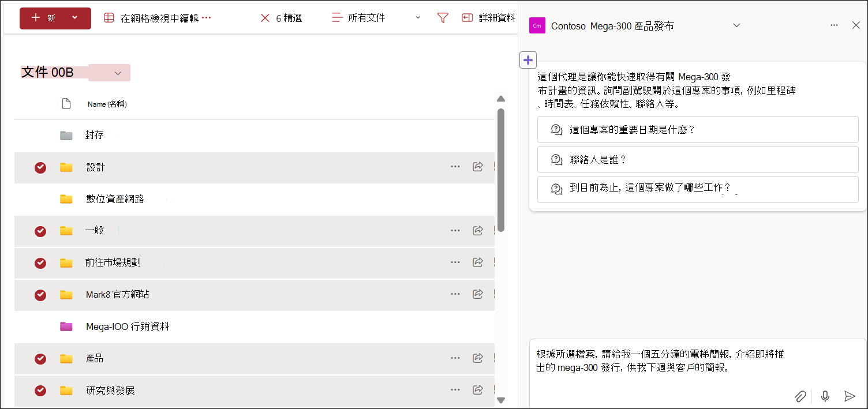The width and height of the screenshot is (868, 409).
Task: Uncheck the 研究與發展 folder selection
Action: click(40, 391)
